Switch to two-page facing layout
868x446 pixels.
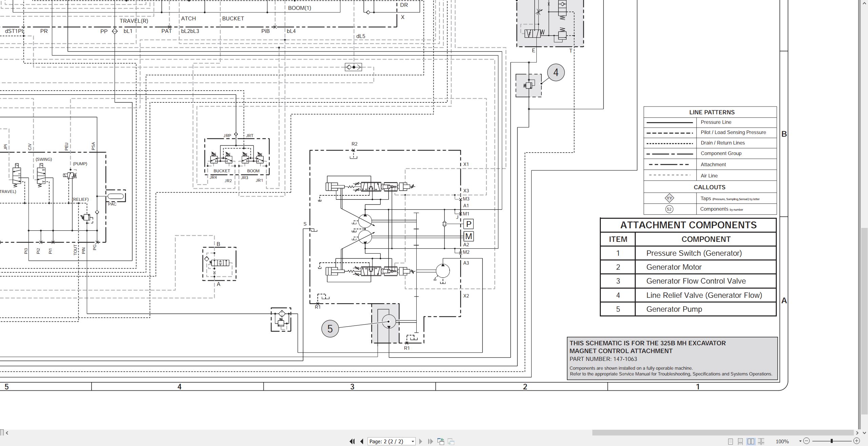point(751,441)
